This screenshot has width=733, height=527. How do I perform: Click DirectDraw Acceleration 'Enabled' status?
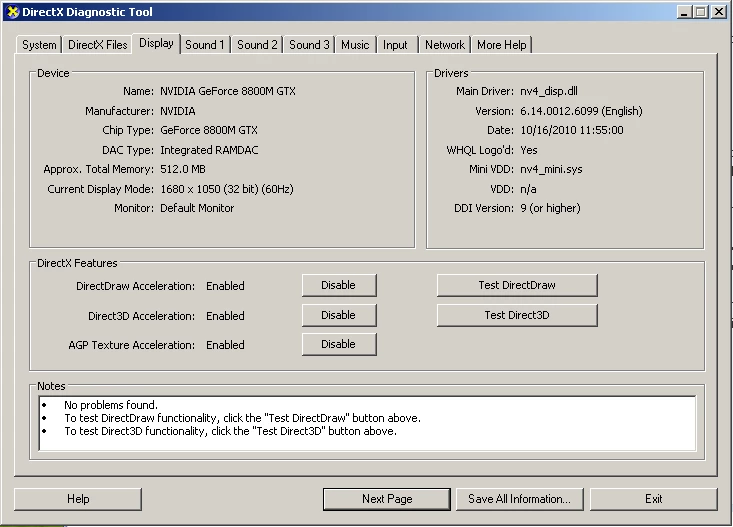(225, 286)
